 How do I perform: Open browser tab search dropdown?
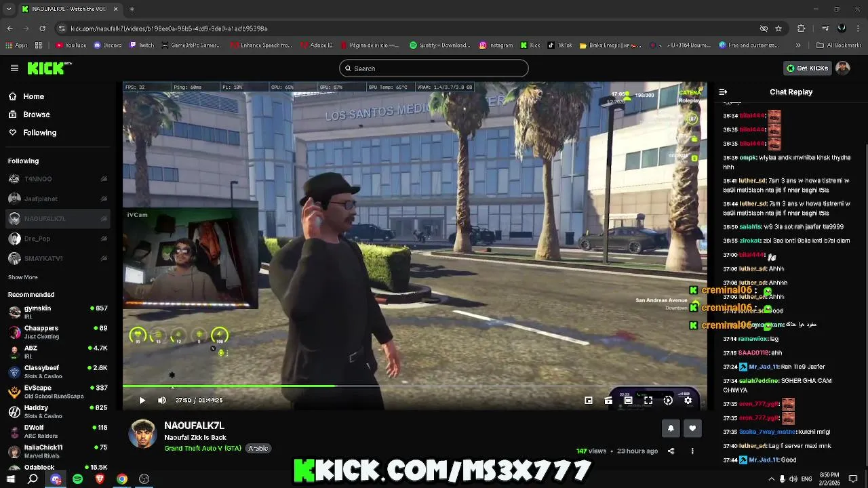point(9,9)
